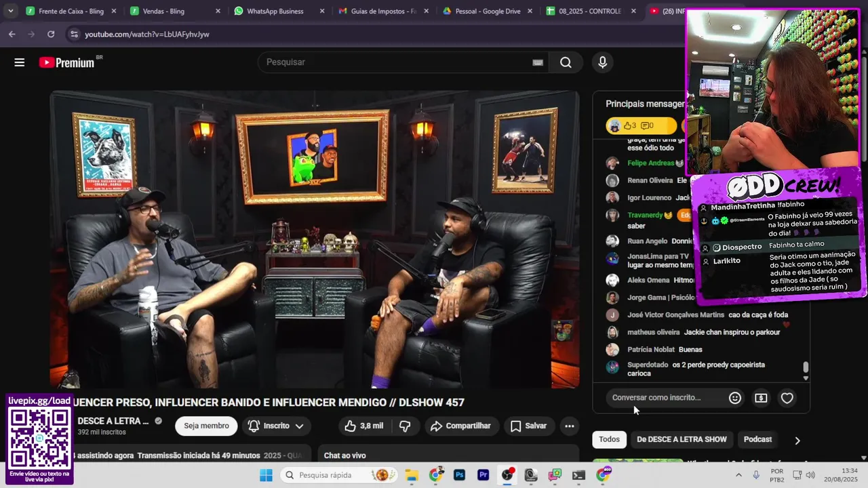Click Ruan Angelo chat message
Viewport: 868px width, 488px height.
point(646,241)
